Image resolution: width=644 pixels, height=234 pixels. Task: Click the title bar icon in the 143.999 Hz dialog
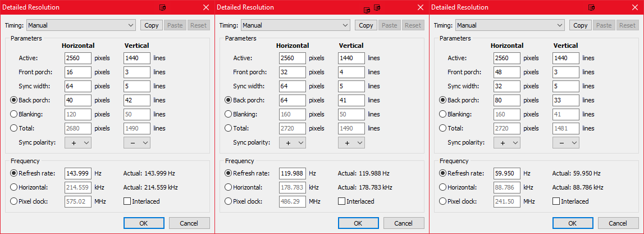(163, 8)
